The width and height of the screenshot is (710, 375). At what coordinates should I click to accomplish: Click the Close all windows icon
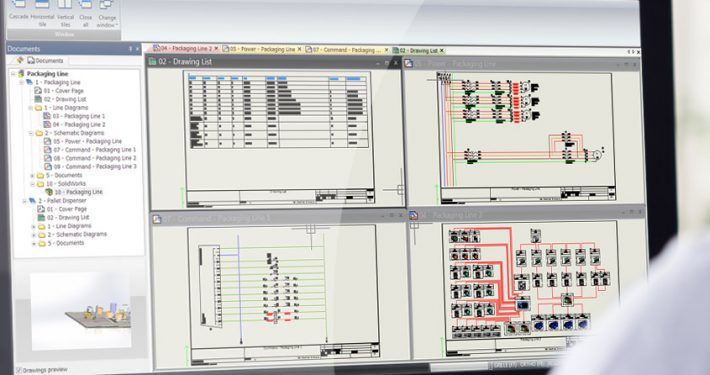[x=85, y=12]
